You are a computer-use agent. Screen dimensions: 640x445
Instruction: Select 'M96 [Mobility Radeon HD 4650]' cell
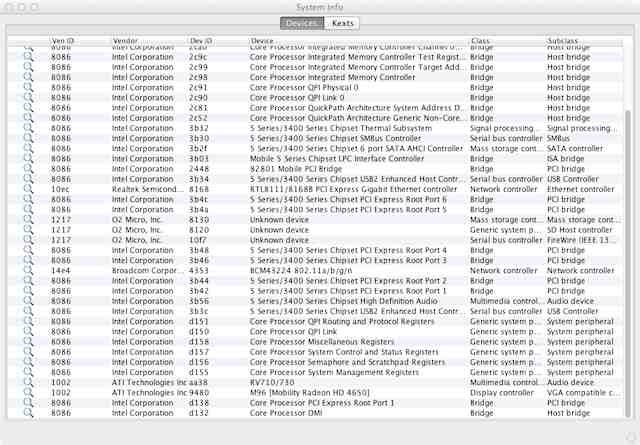[310, 393]
